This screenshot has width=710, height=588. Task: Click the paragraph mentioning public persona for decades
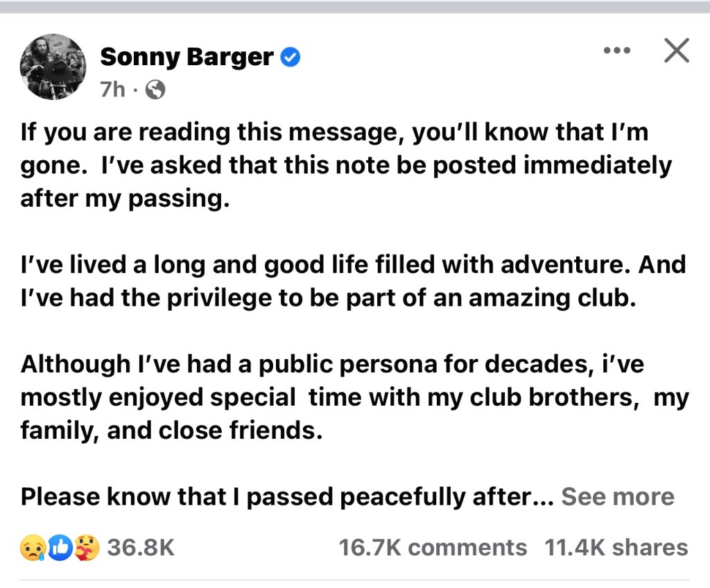(347, 397)
